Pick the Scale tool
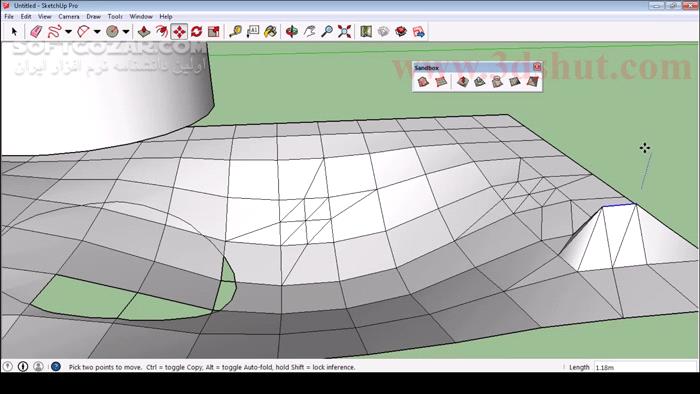 [214, 32]
